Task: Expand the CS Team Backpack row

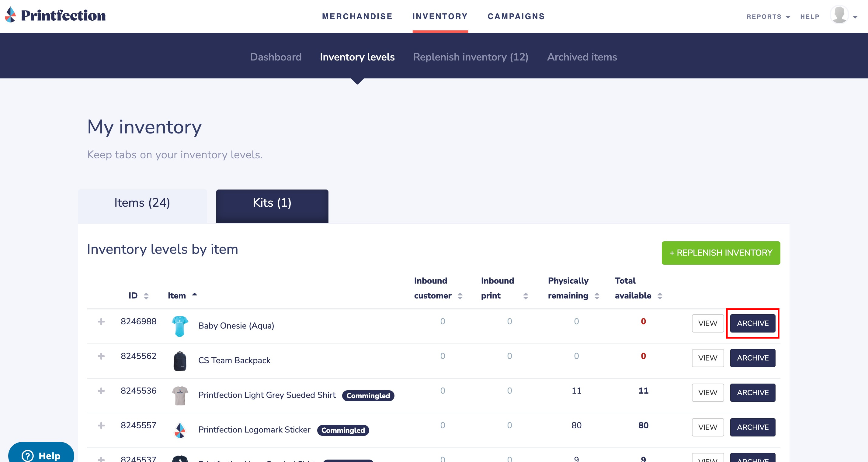Action: pyautogui.click(x=101, y=356)
